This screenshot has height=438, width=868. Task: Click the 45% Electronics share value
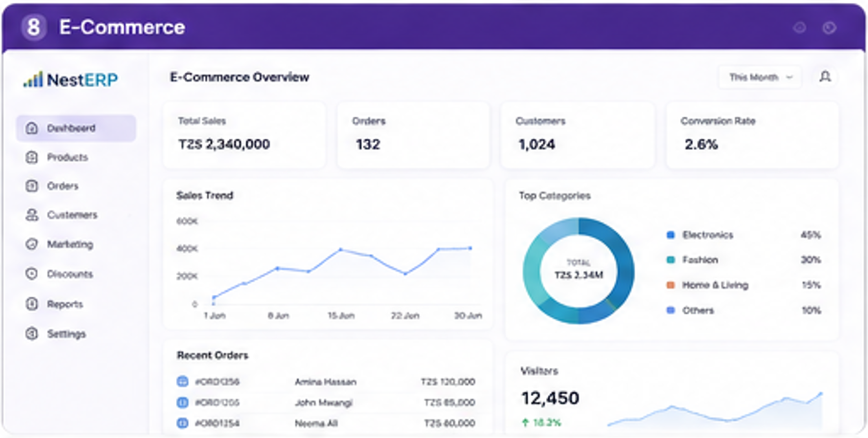click(x=811, y=235)
